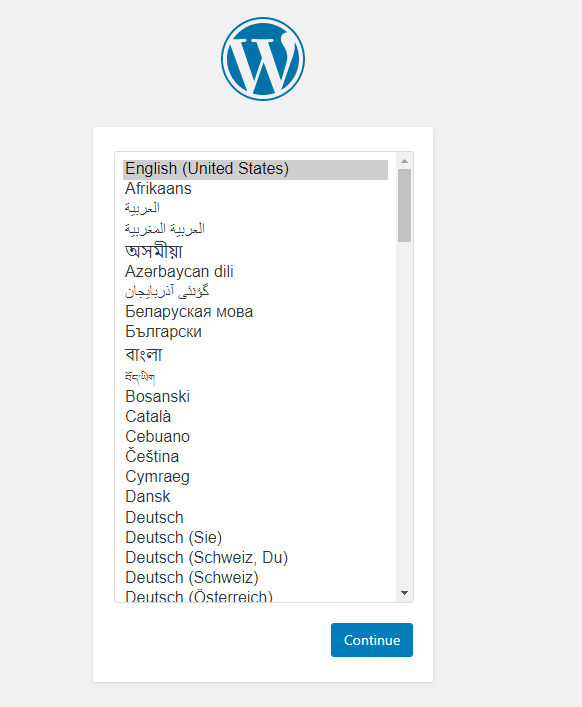Select the plain Deutsch option

255,517
